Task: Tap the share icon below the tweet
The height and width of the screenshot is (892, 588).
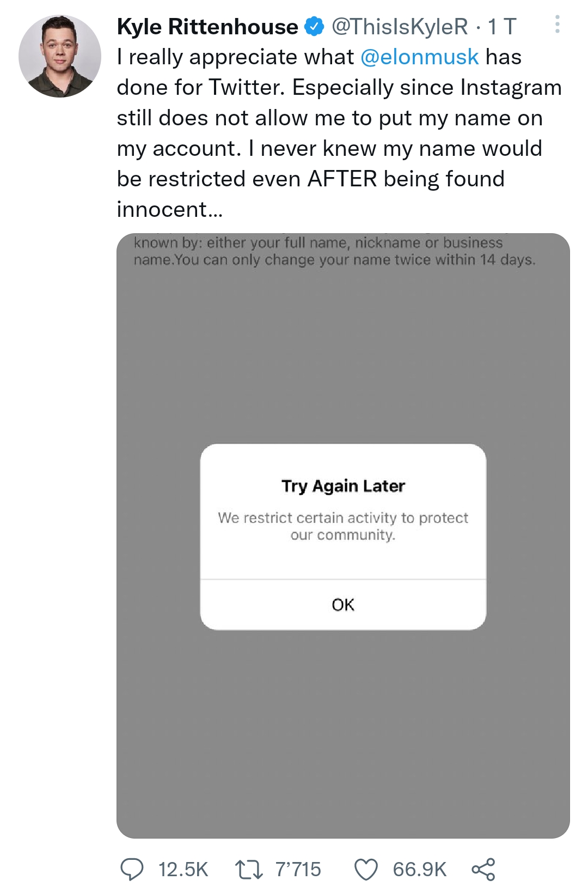Action: tap(483, 869)
